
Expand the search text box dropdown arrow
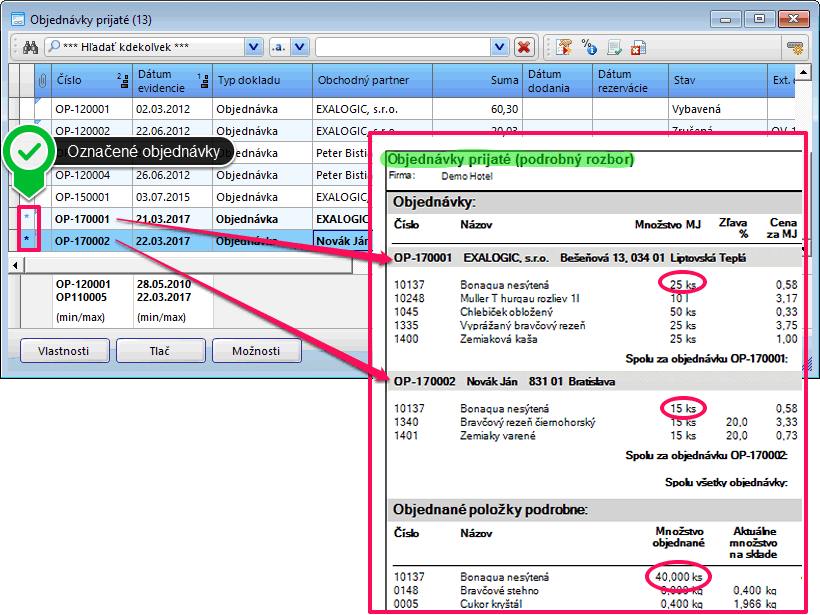498,47
